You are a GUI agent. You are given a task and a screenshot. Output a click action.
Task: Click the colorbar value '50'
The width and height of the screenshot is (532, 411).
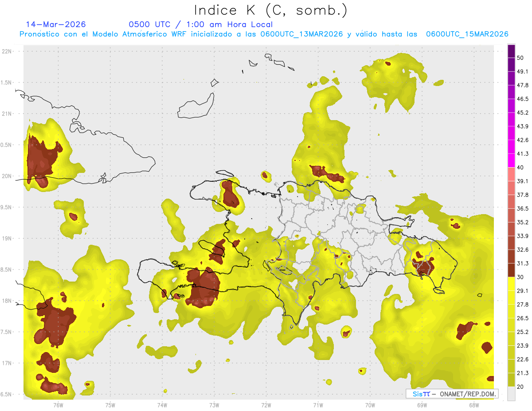click(520, 58)
